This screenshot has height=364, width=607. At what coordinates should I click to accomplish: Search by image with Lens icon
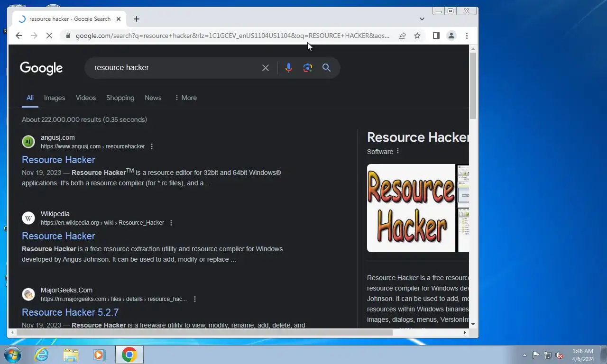pos(308,68)
